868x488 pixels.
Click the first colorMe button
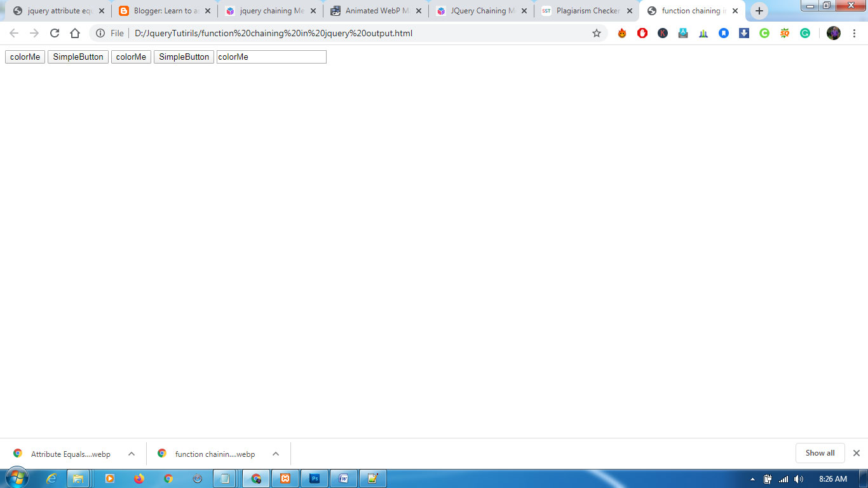click(x=24, y=57)
